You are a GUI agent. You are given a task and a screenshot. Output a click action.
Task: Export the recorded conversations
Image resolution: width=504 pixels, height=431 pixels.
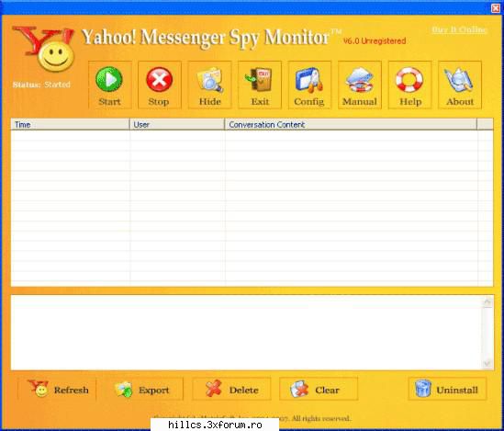pyautogui.click(x=144, y=390)
